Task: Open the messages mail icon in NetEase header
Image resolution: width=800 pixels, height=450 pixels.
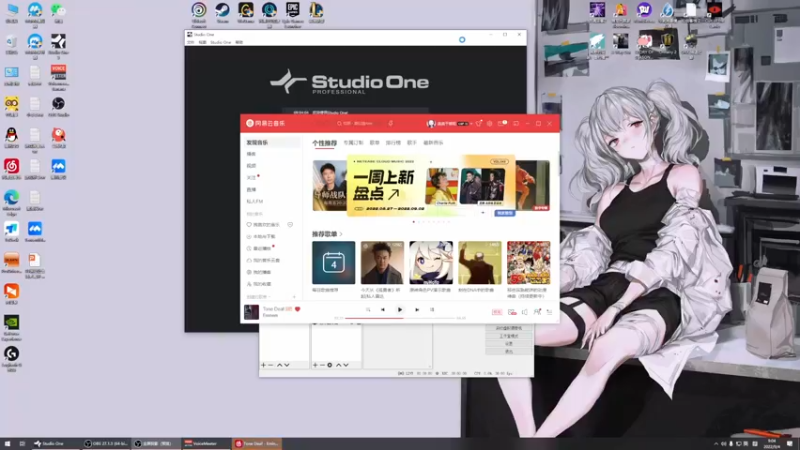Action: (x=502, y=123)
